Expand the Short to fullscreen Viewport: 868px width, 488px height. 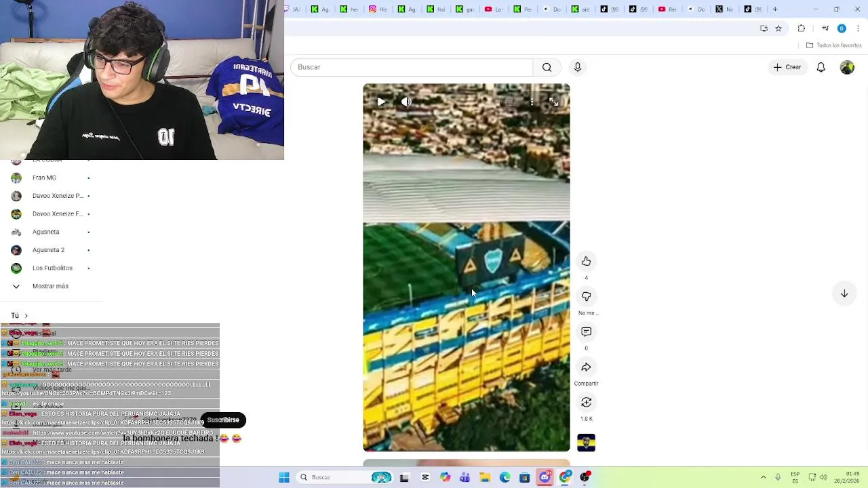[x=554, y=102]
